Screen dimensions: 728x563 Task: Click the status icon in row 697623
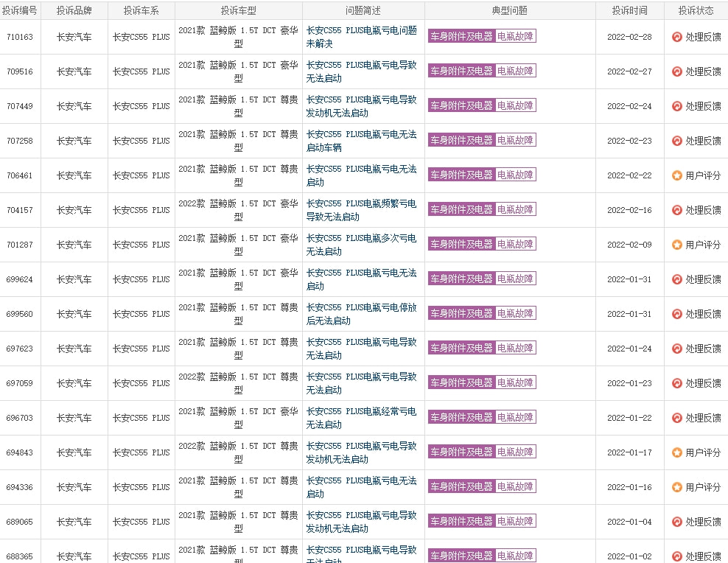pos(677,349)
